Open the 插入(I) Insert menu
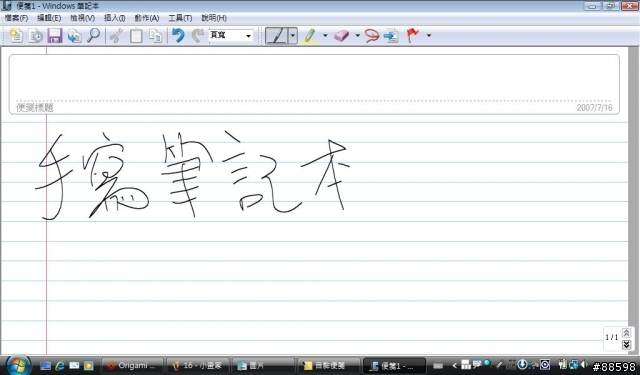The height and width of the screenshot is (375, 640). coord(115,18)
